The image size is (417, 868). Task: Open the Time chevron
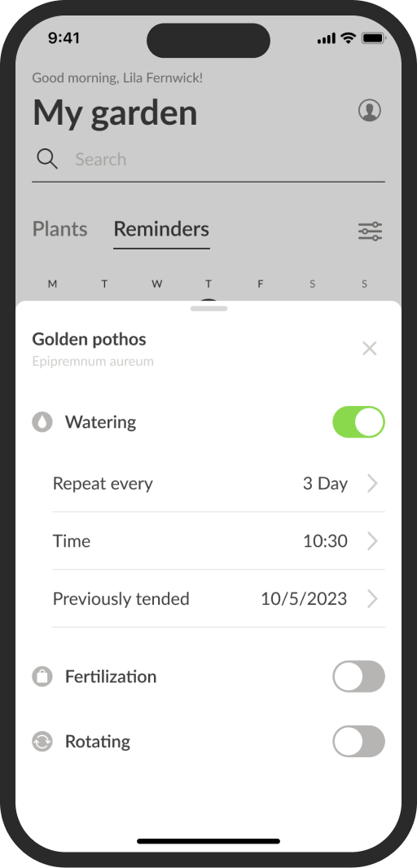(373, 541)
